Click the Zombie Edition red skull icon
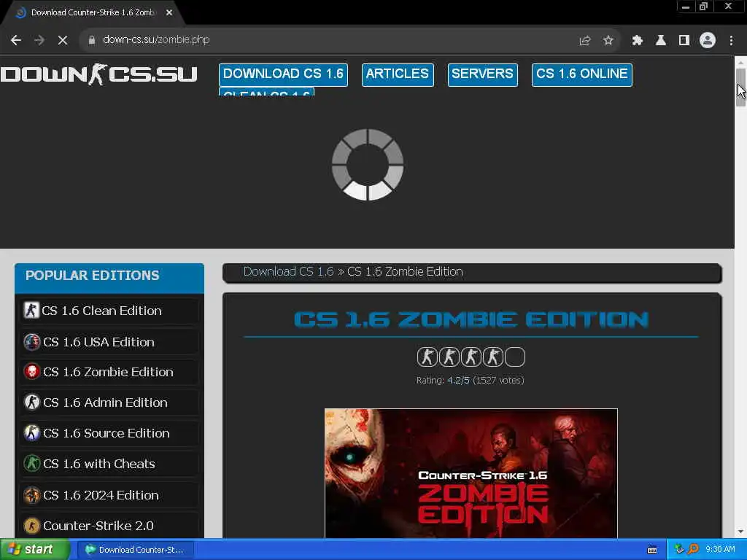 tap(32, 372)
